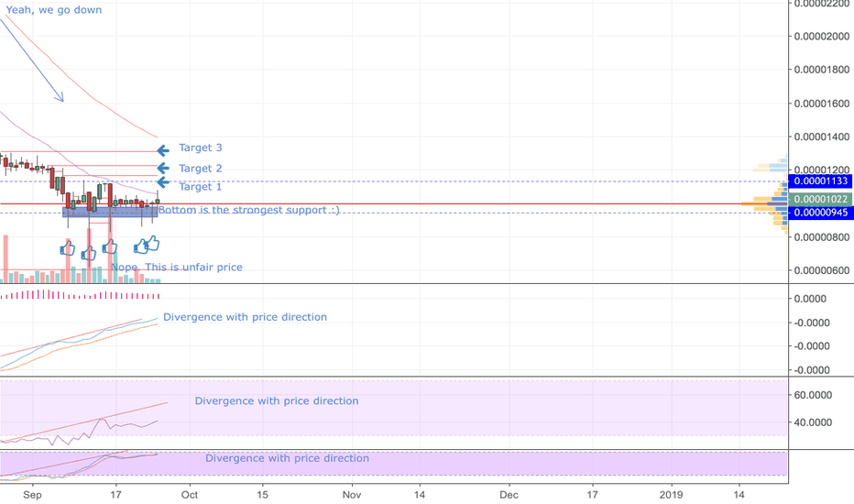Click the 0.00001400 price axis value
Image resolution: width=854 pixels, height=504 pixels.
821,137
